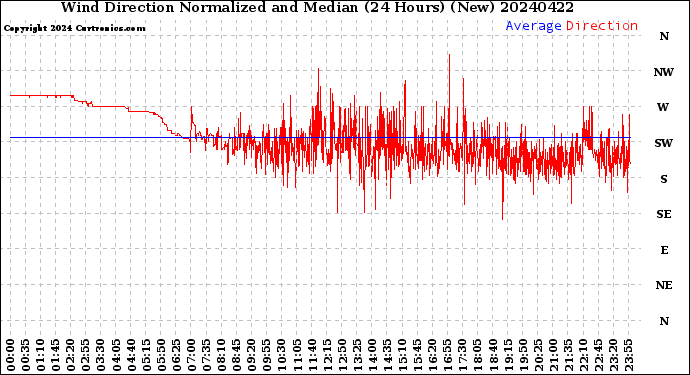Click the '17:30' time axis label
The image size is (690, 375).
click(x=462, y=355)
